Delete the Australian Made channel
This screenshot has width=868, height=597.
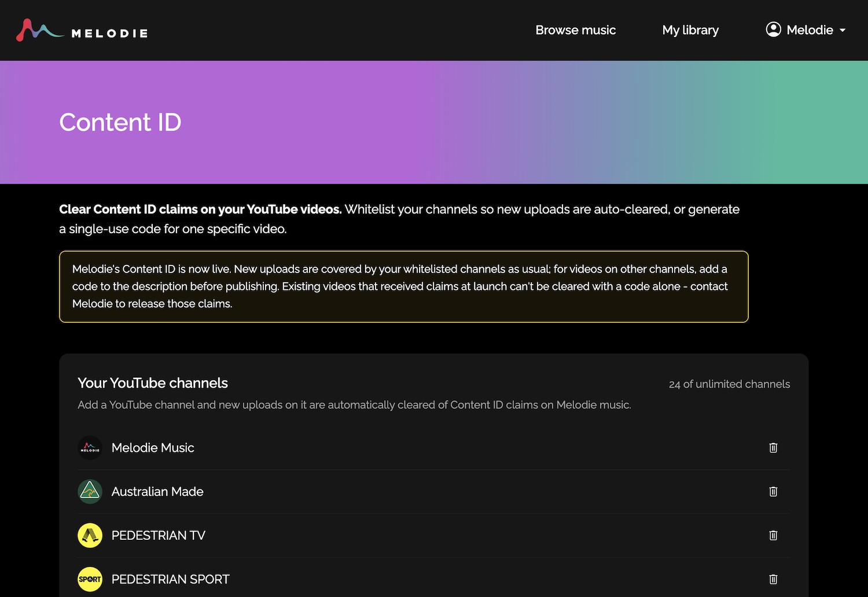coord(773,492)
